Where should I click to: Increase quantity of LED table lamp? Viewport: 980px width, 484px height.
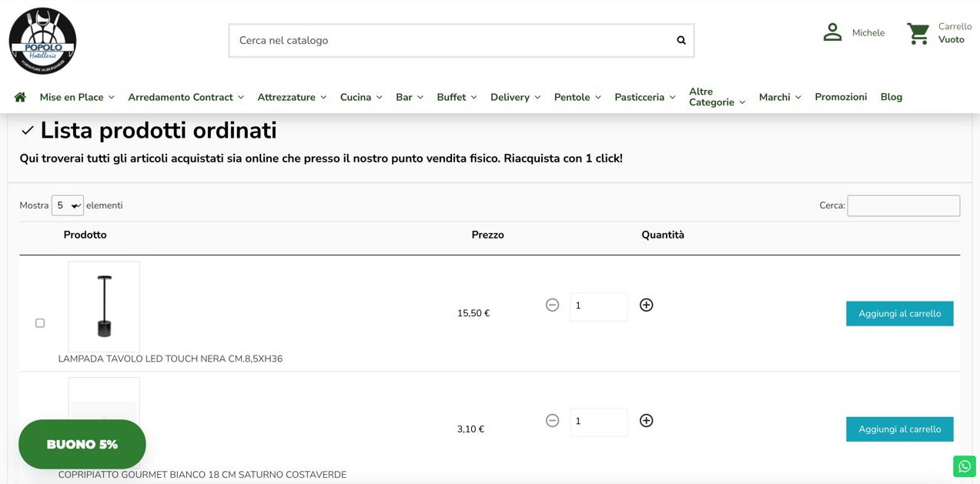647,305
